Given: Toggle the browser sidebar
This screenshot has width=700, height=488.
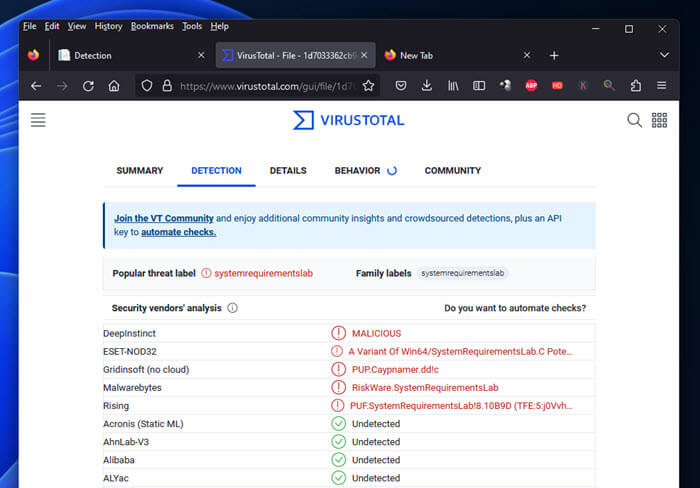Looking at the screenshot, I should coord(479,85).
